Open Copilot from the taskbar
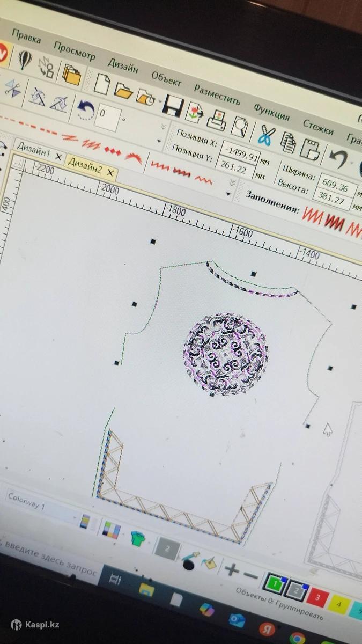 pyautogui.click(x=206, y=610)
